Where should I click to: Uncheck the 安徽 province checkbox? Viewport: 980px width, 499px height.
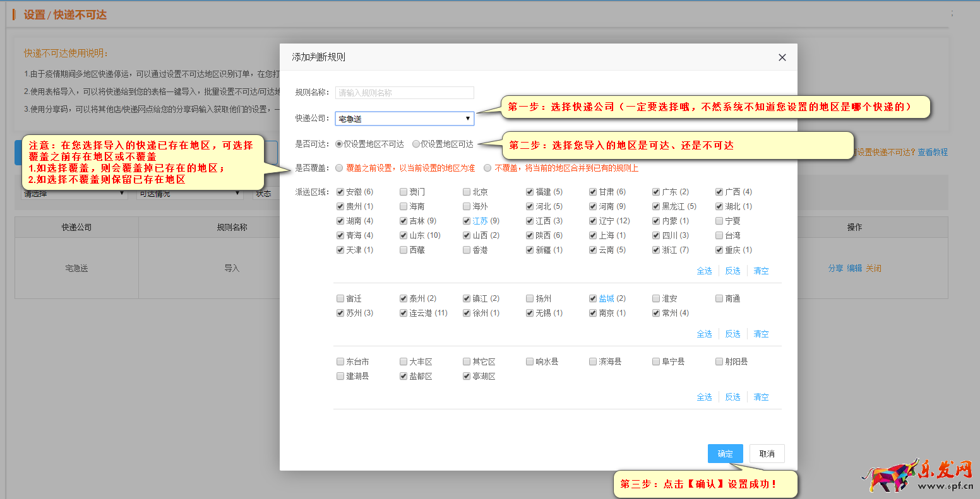coord(341,192)
